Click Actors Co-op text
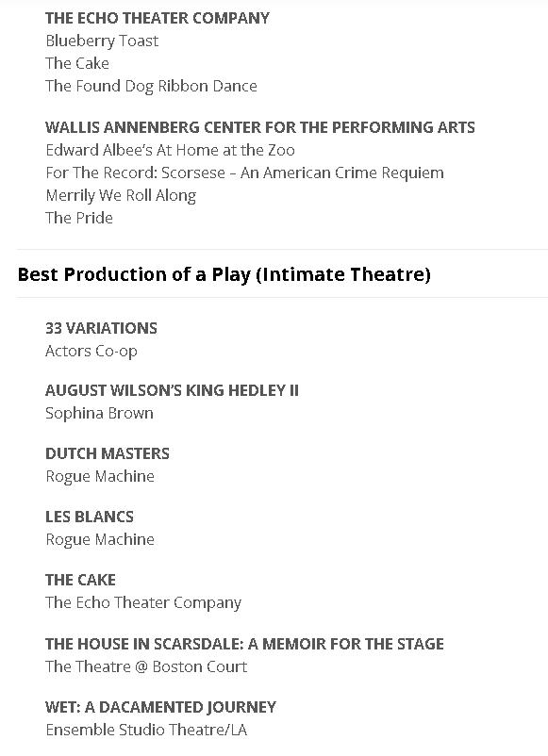548x756 pixels. point(91,352)
